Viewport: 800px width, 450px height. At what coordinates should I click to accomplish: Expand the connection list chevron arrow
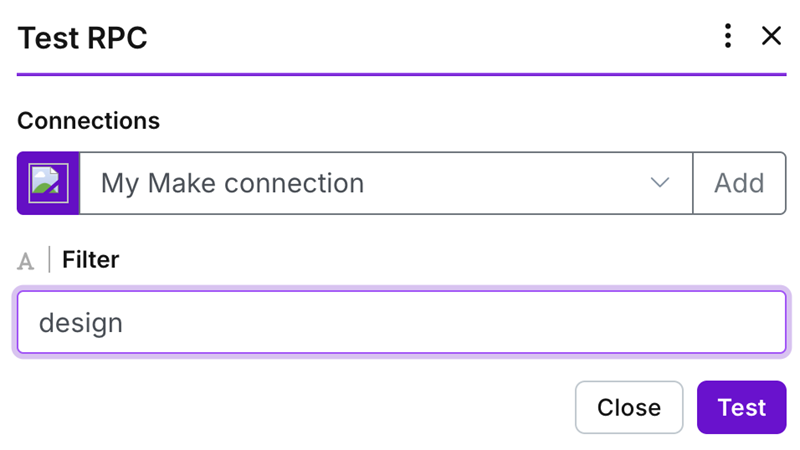(659, 183)
